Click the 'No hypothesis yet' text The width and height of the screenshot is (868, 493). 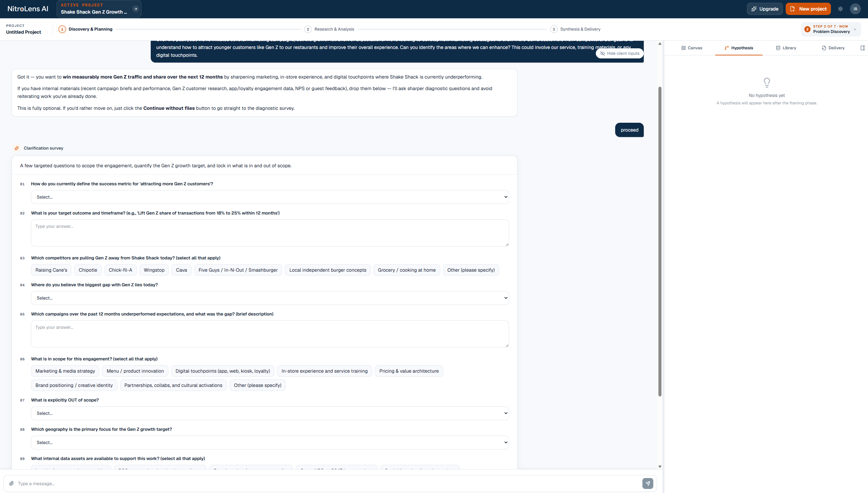coord(767,96)
